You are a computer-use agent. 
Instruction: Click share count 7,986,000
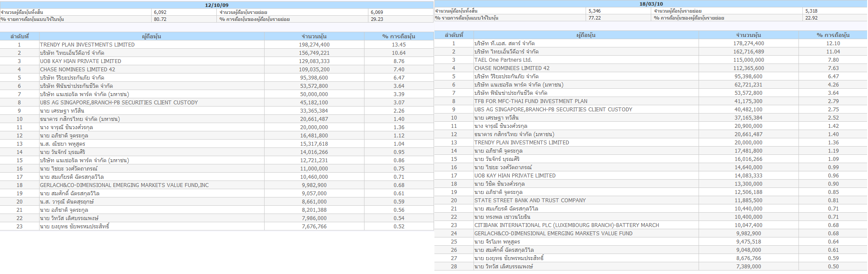314,218
